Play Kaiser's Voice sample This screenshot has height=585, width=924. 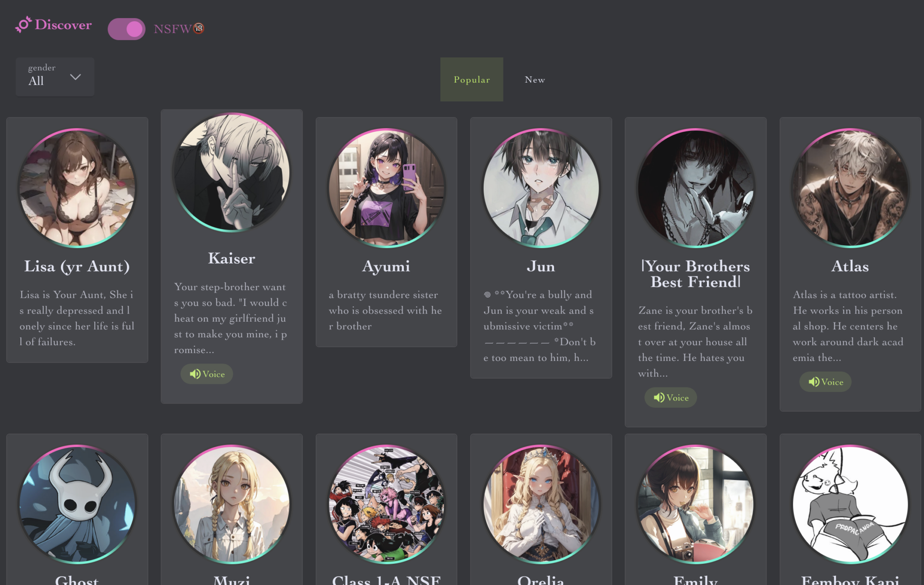(207, 374)
